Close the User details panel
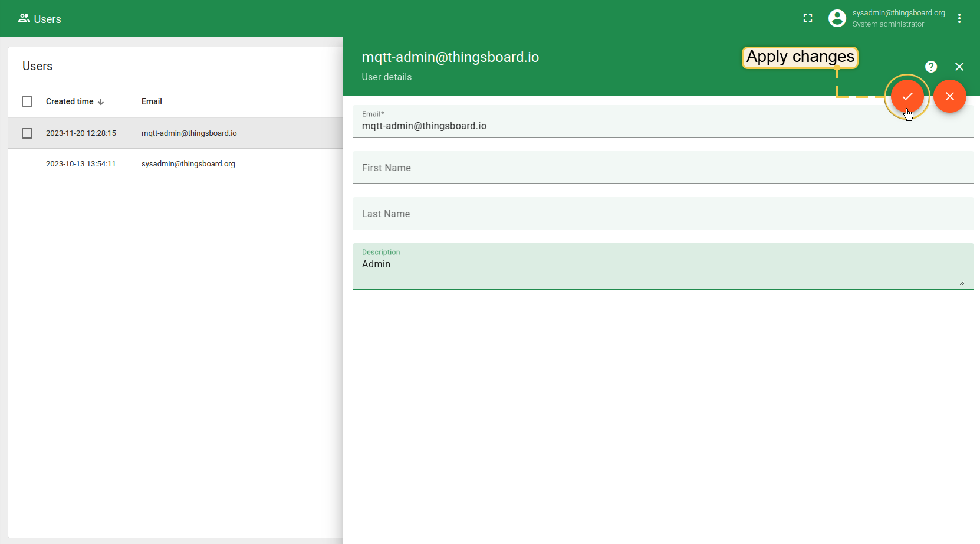The image size is (980, 544). point(959,67)
